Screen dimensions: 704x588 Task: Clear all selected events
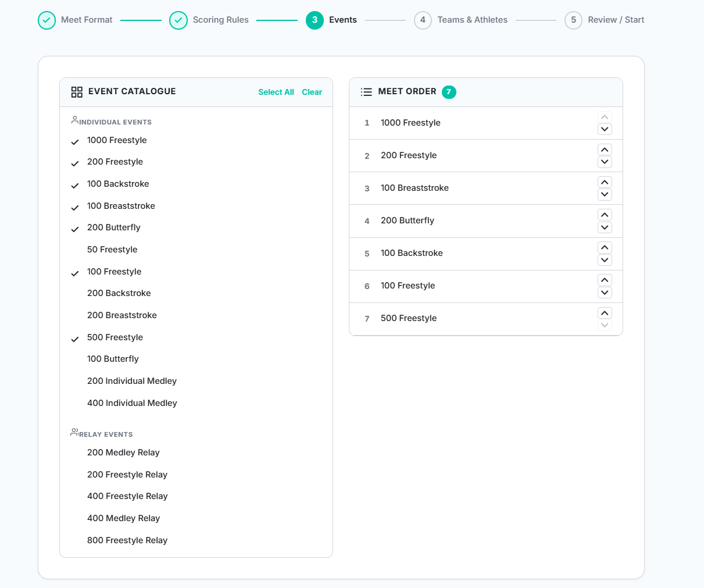pos(312,92)
